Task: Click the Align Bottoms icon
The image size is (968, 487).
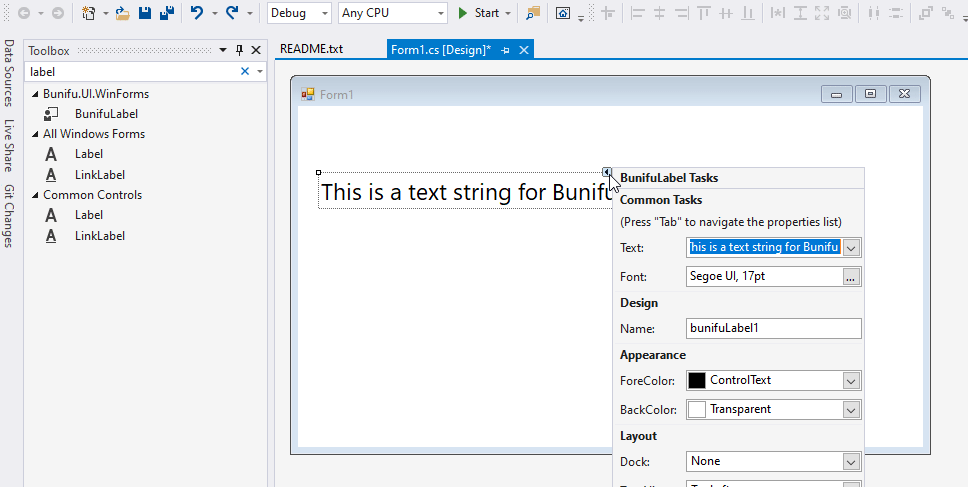Action: coord(748,13)
